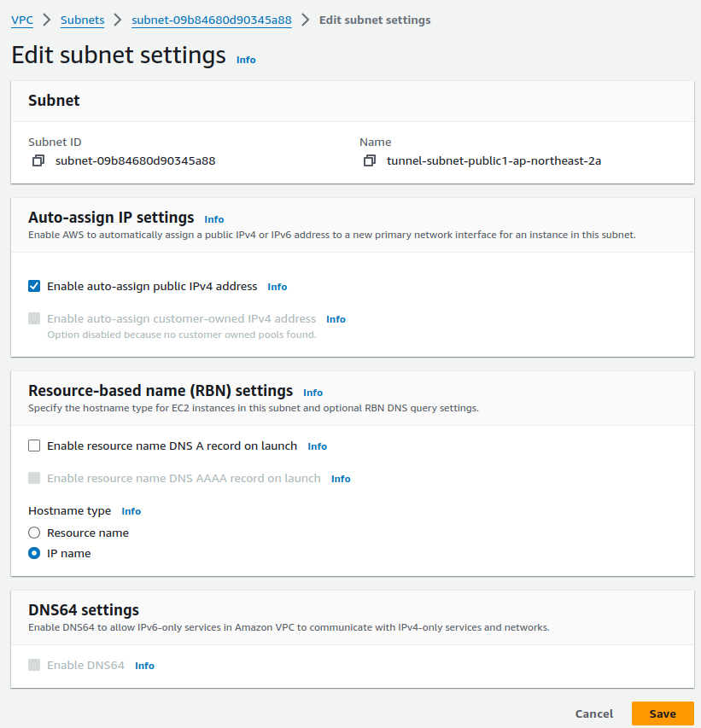Screen dimensions: 701x728
Task: Copy the Subnet ID value icon
Action: click(38, 160)
